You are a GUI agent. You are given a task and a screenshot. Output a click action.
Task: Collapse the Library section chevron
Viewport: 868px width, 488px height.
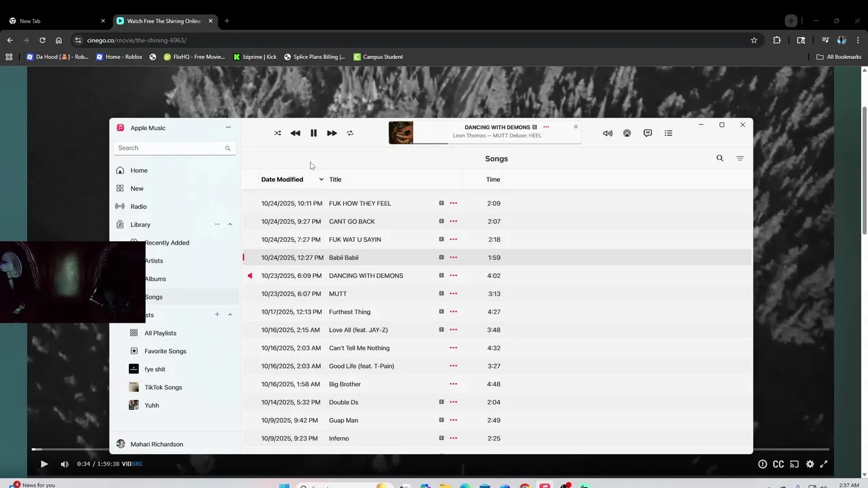[230, 224]
